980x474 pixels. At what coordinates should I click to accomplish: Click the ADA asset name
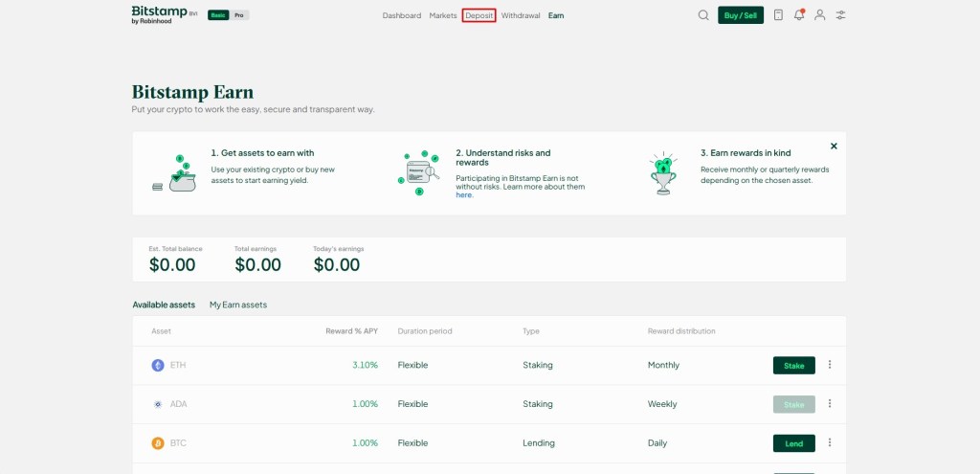(x=179, y=404)
